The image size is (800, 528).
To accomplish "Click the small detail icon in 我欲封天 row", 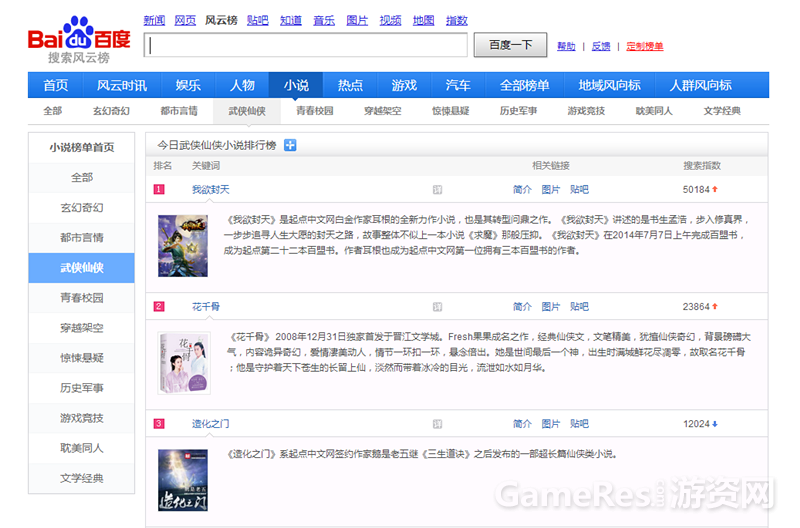I will (437, 190).
